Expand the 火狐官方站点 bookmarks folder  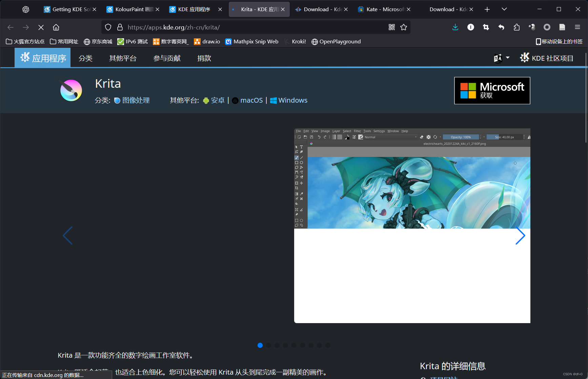point(25,41)
